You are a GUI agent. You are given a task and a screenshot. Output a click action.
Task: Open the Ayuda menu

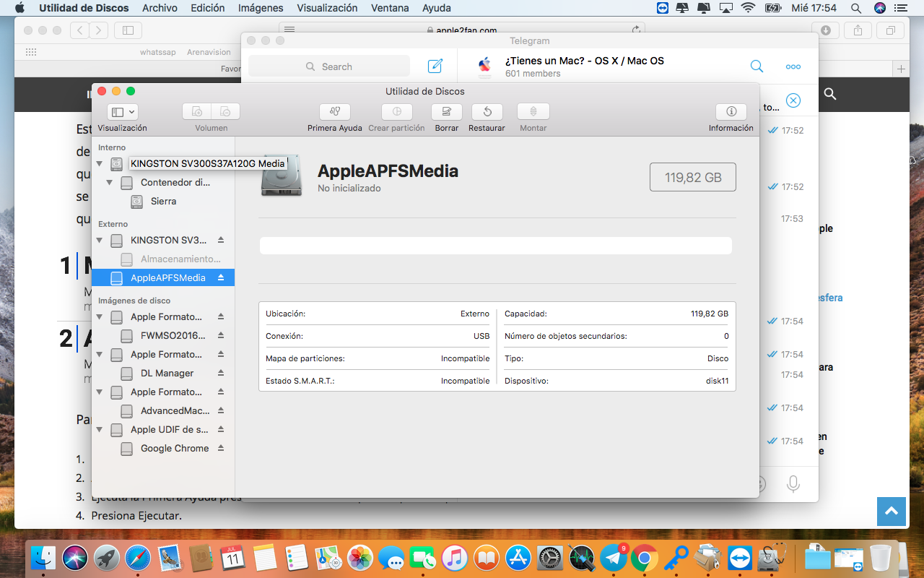[x=437, y=8]
